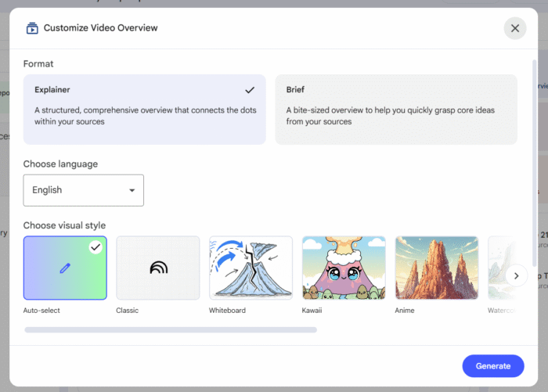Click the checkmark on Explainer card
This screenshot has height=392, width=548.
click(250, 90)
